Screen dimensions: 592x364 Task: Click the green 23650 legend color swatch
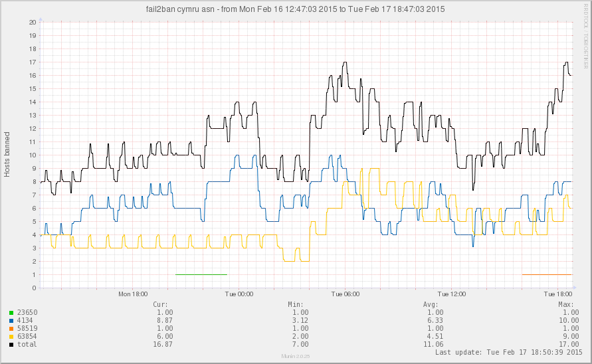click(11, 312)
